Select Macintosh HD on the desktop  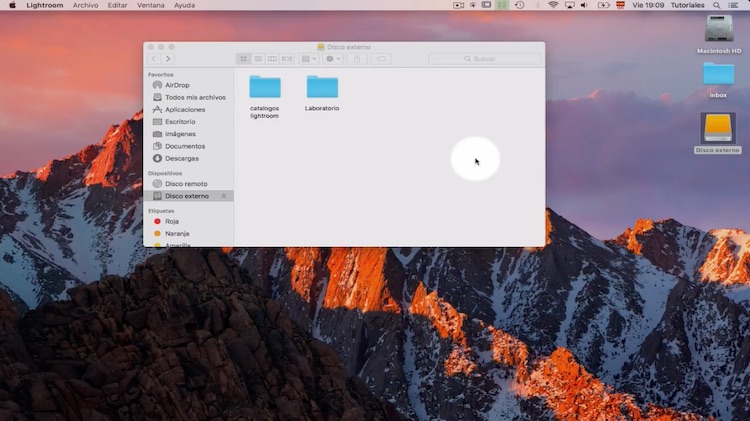click(x=719, y=34)
